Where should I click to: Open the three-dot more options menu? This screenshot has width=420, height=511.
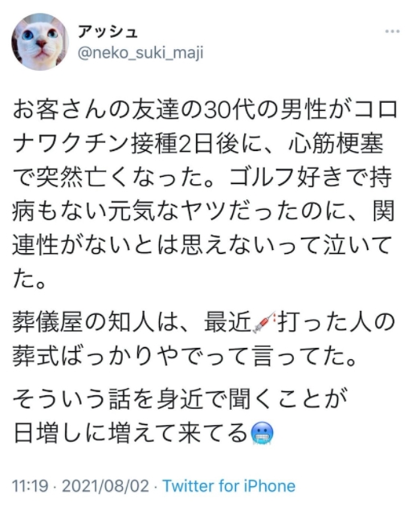point(392,31)
